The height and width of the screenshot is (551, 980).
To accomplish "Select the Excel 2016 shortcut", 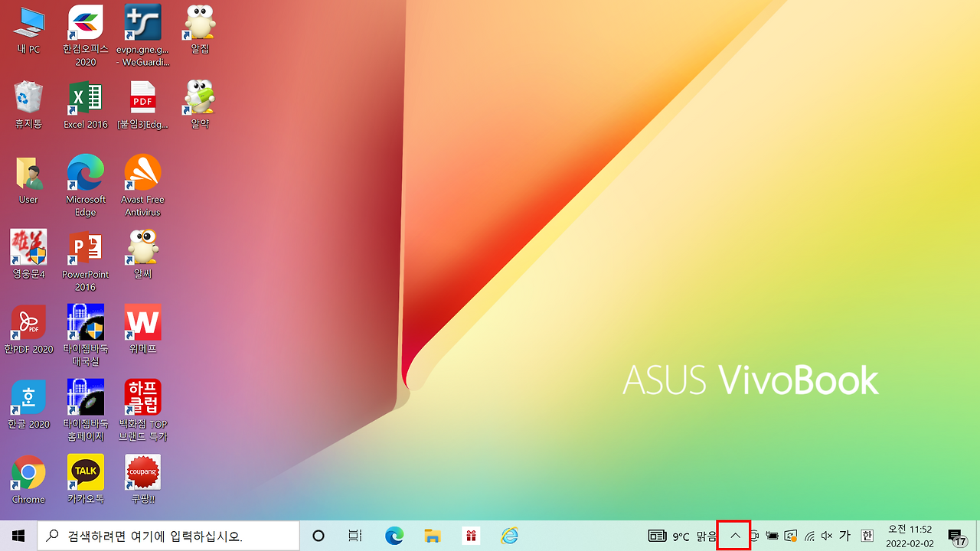I will [86, 105].
